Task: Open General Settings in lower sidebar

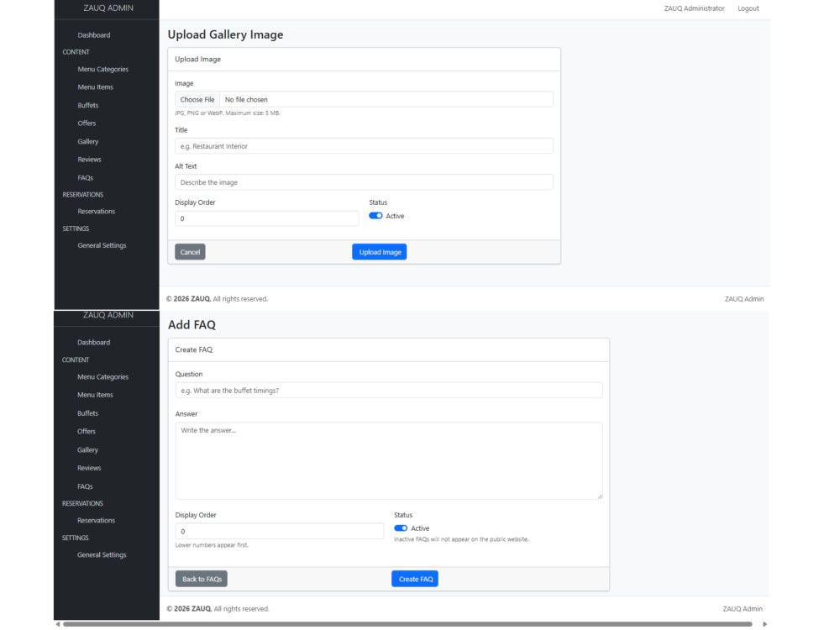Action: 102,555
